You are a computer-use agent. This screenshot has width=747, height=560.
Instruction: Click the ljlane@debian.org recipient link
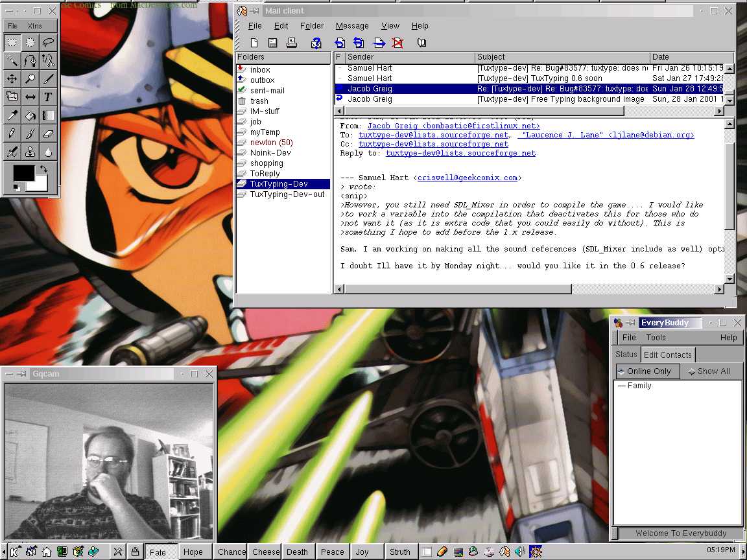click(606, 135)
